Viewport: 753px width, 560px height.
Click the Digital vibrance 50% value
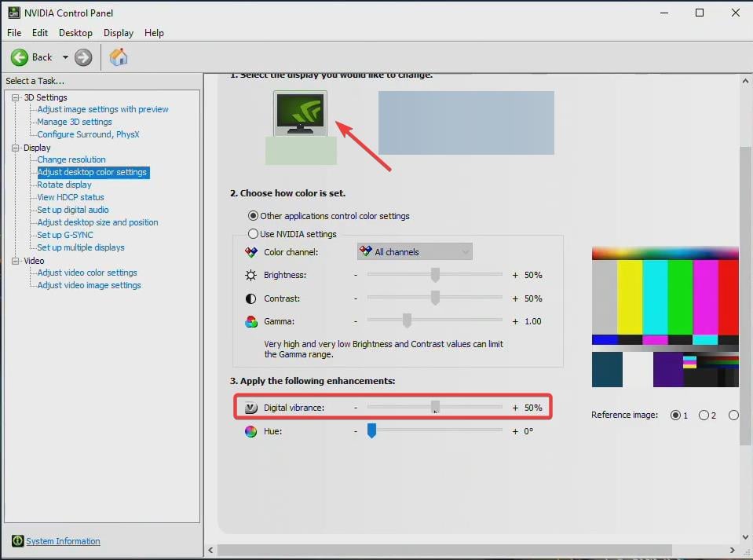coord(533,408)
